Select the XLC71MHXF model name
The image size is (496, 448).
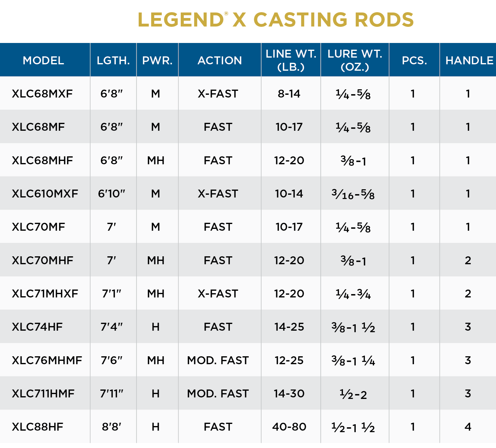point(45,293)
